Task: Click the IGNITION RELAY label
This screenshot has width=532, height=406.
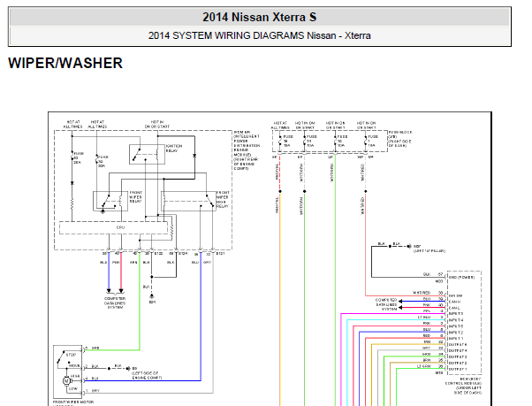Action: [x=174, y=148]
